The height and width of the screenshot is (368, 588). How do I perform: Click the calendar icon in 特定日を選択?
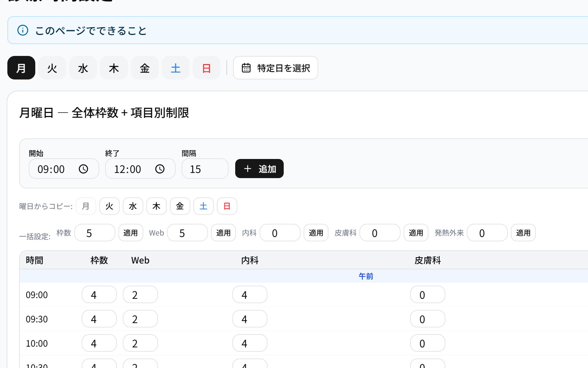[246, 68]
